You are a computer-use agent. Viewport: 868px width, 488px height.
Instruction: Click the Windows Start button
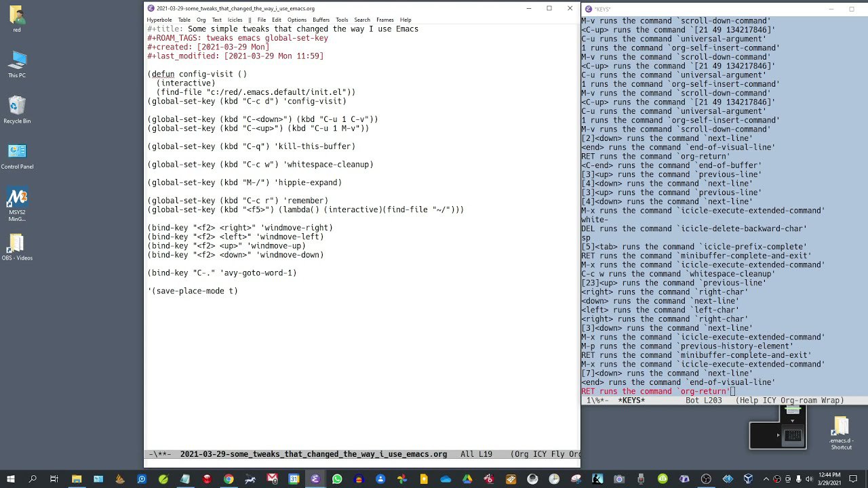pyautogui.click(x=12, y=479)
